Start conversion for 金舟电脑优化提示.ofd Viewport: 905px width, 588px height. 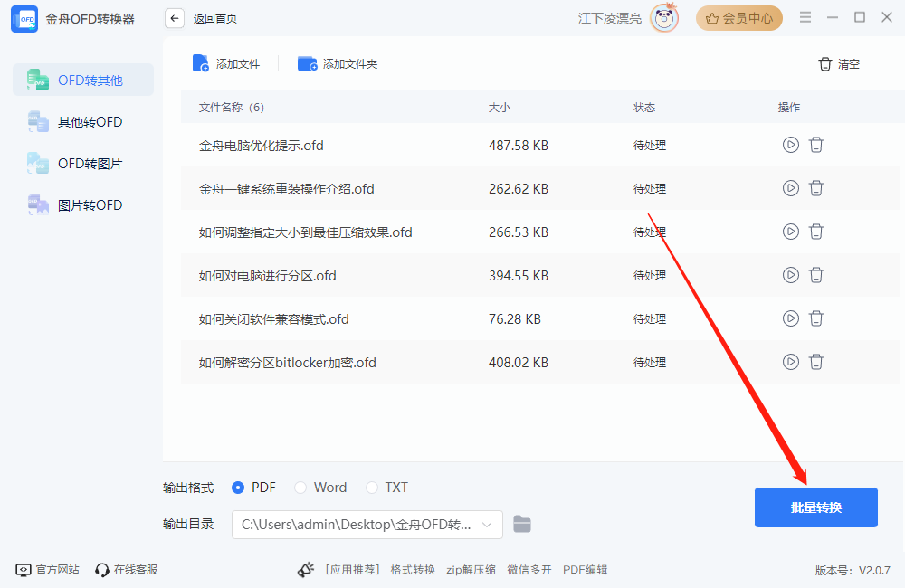point(791,144)
